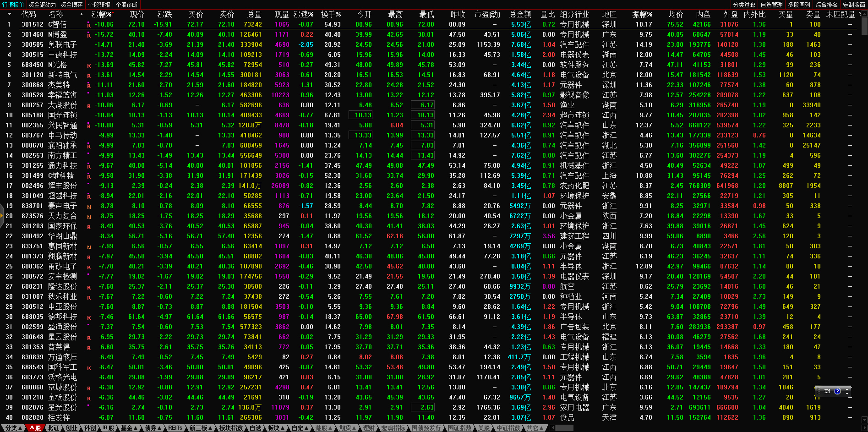Screen dimensions: 868x432
Task: Click the question mark icon after 未匹配量
Action: pos(860,14)
